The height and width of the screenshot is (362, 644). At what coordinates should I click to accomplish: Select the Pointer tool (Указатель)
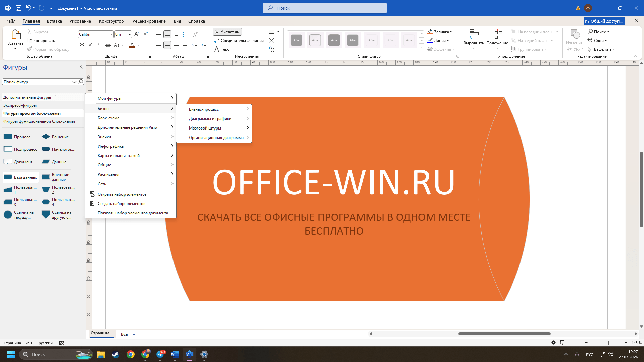click(x=227, y=32)
